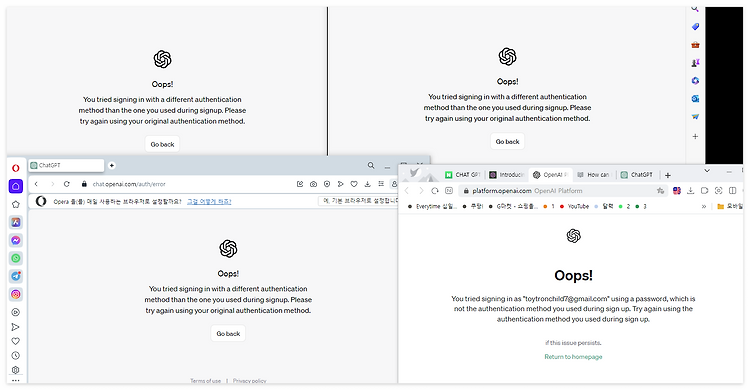Click the chess piece games icon in Edge sidebar
750x390 pixels.
[x=695, y=63]
